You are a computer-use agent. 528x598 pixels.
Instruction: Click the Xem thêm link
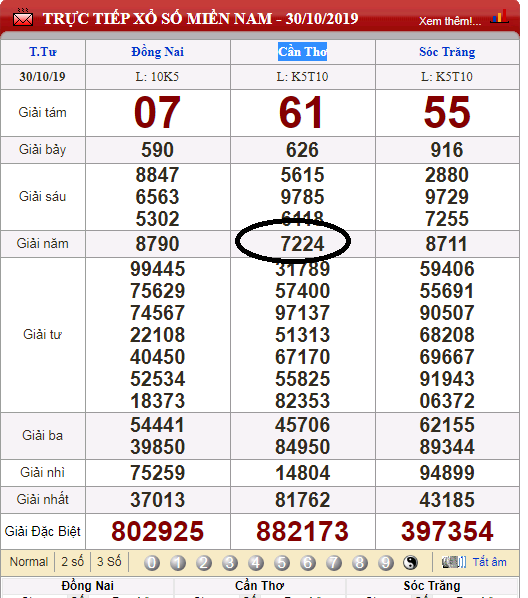450,21
